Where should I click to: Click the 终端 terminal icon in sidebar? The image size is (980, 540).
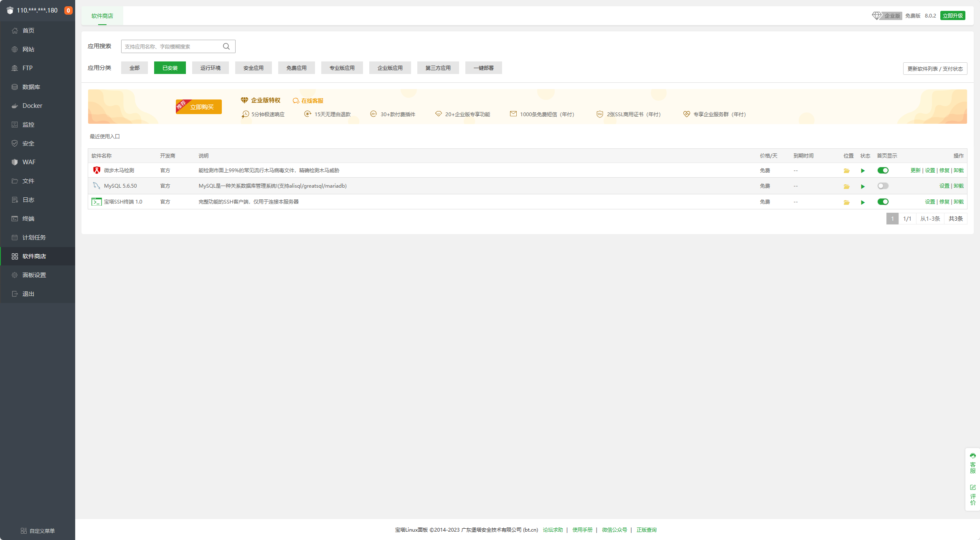pos(15,219)
